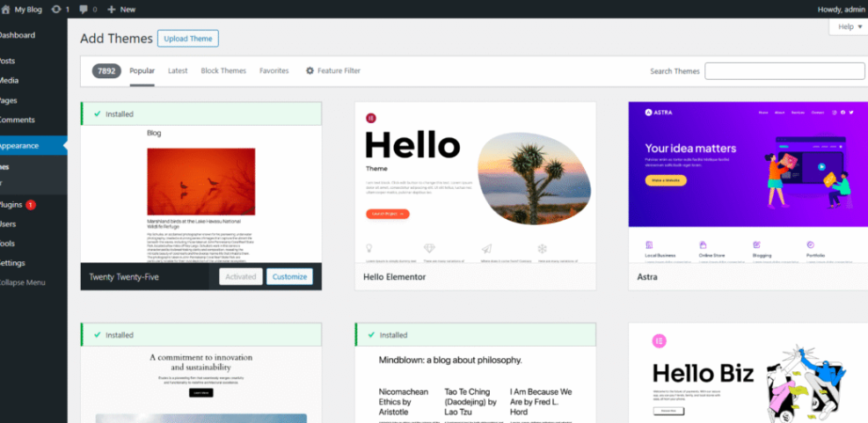Switch to the Latest tab

(178, 71)
